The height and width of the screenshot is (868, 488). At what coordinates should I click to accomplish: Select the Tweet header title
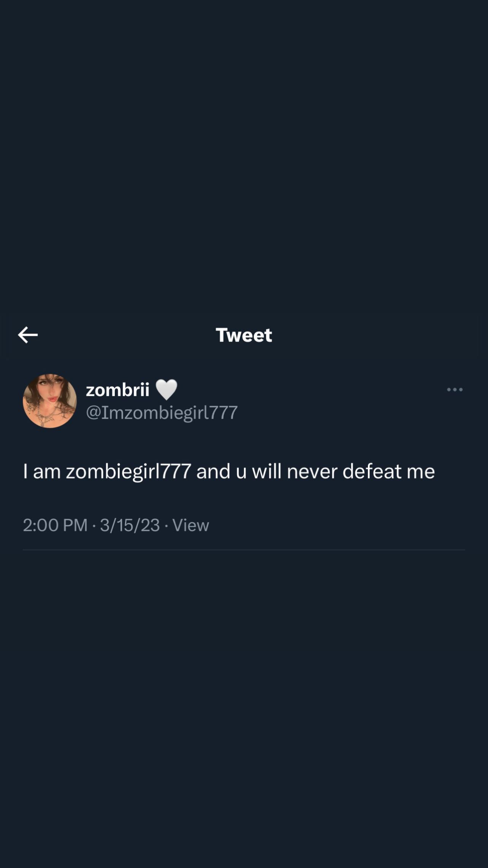pos(244,335)
